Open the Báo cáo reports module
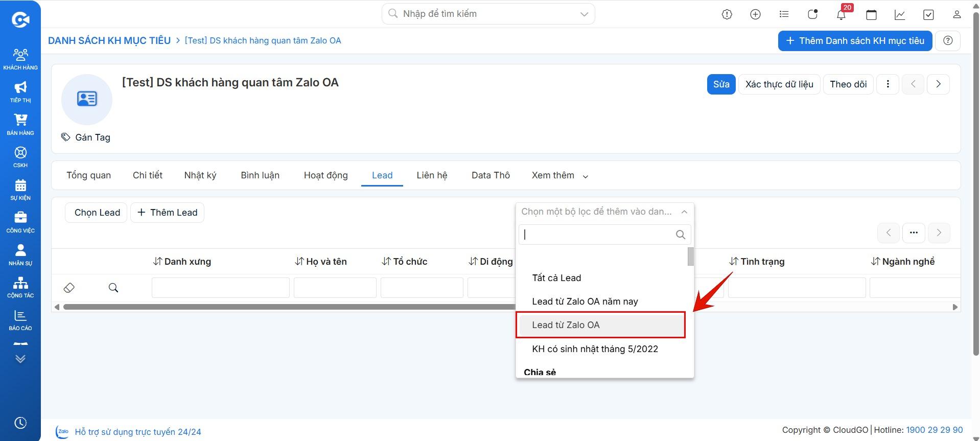Screen dimensions: 980x441 (20, 320)
